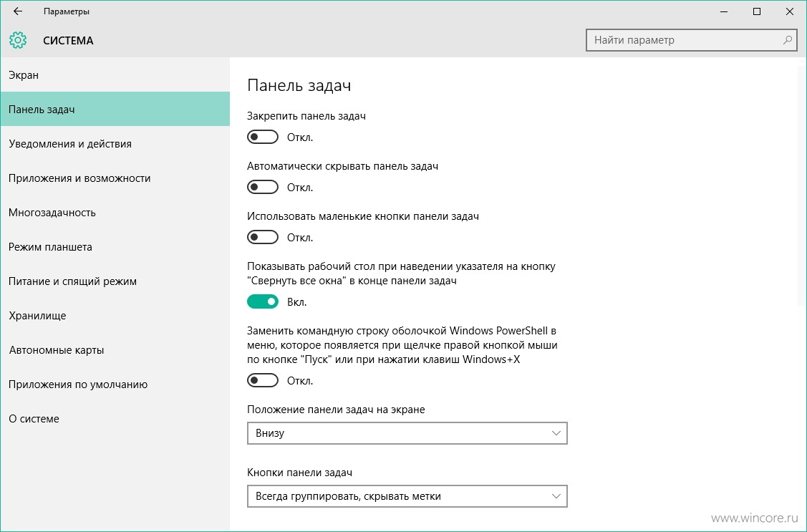The image size is (807, 532).
Task: Open Уведомления и действия section
Action: click(115, 143)
